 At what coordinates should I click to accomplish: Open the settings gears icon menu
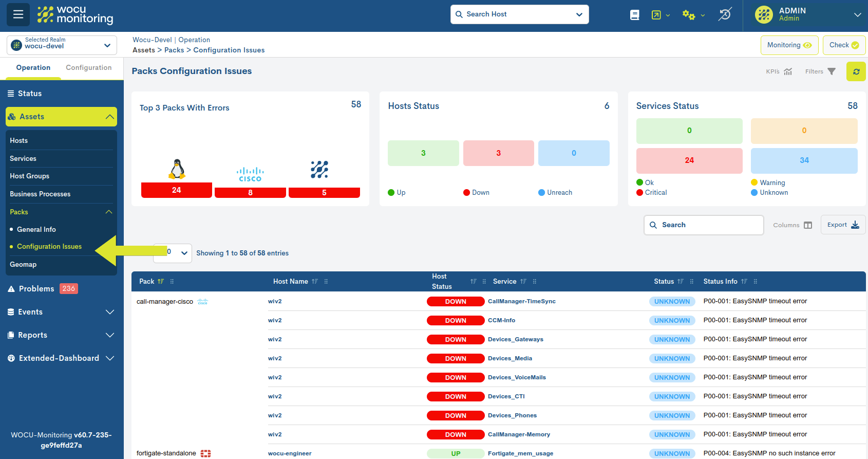pos(693,15)
